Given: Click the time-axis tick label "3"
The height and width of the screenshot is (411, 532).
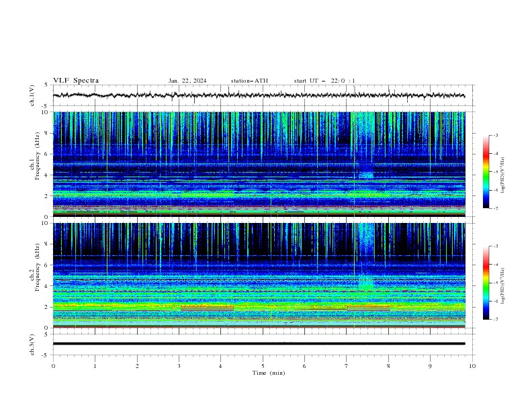Looking at the screenshot, I should coord(179,366).
